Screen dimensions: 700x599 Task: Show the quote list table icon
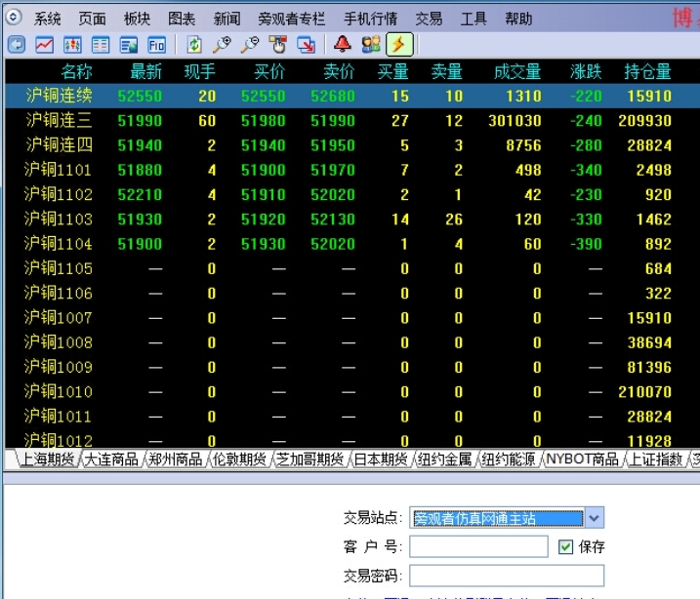101,45
